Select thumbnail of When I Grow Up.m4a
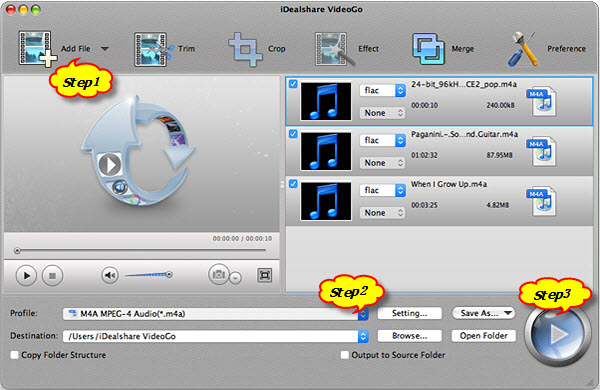The height and width of the screenshot is (390, 600). pyautogui.click(x=326, y=201)
